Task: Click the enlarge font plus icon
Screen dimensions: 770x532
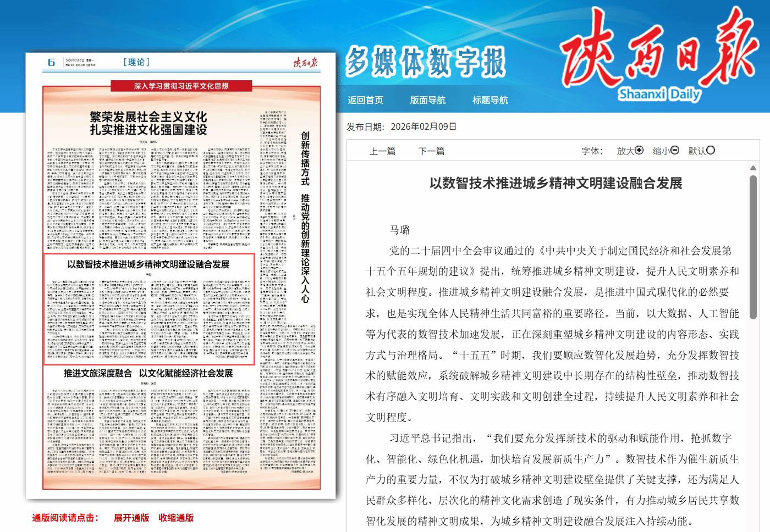Action: point(639,150)
